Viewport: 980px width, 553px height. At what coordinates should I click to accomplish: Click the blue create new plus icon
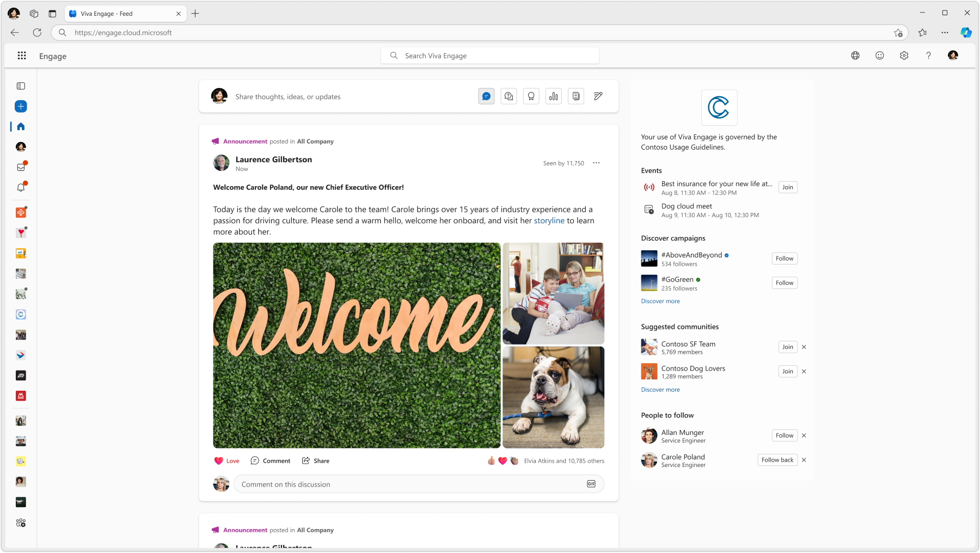tap(21, 106)
